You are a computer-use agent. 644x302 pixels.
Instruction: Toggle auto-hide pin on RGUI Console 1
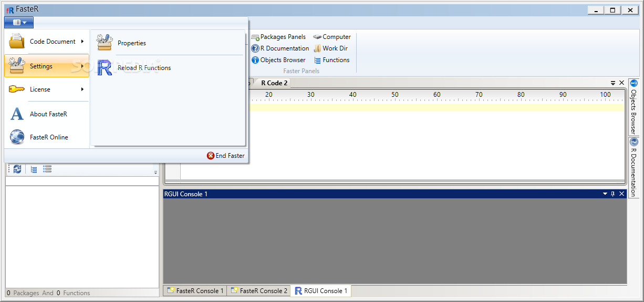click(613, 194)
